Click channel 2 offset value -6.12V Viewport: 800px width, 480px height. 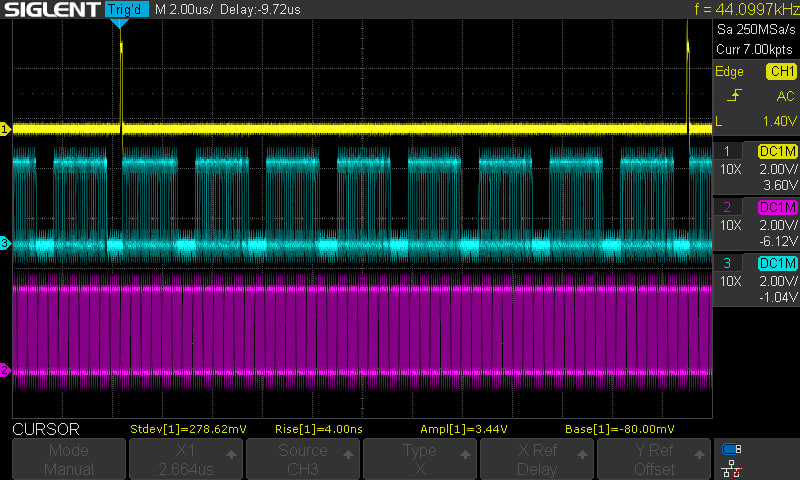(778, 241)
